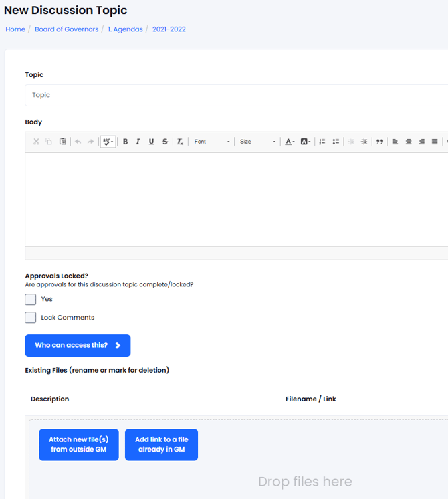
Task: Open the Size dropdown
Action: (257, 142)
